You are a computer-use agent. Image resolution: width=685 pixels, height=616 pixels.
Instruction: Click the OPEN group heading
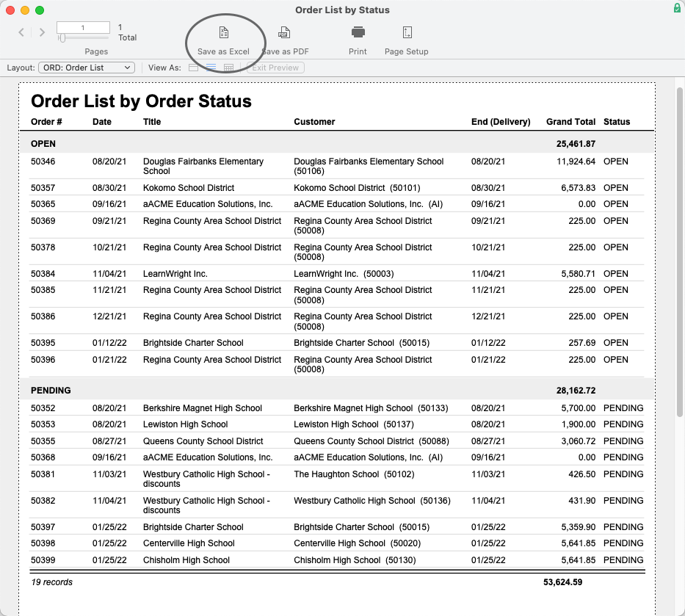43,144
